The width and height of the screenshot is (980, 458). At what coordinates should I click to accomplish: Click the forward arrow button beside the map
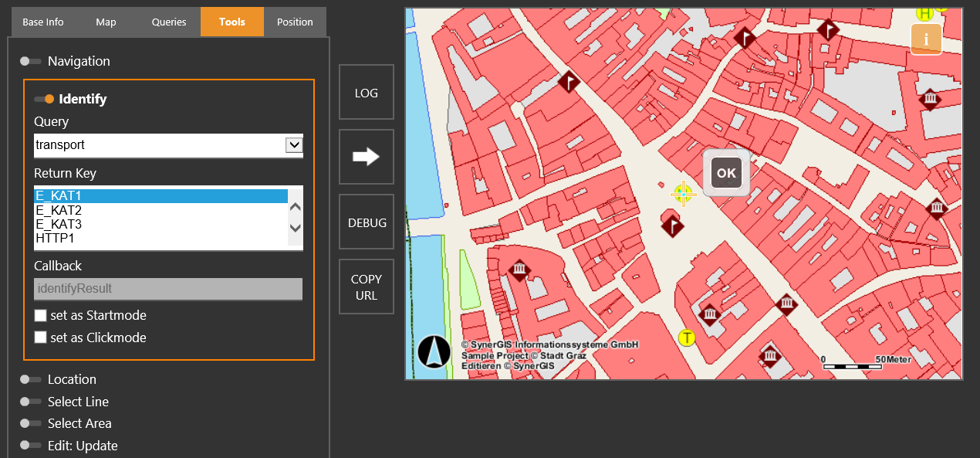coord(366,157)
